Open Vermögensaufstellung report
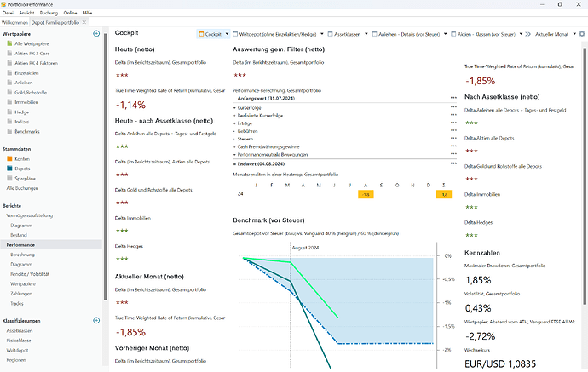 tap(30, 215)
